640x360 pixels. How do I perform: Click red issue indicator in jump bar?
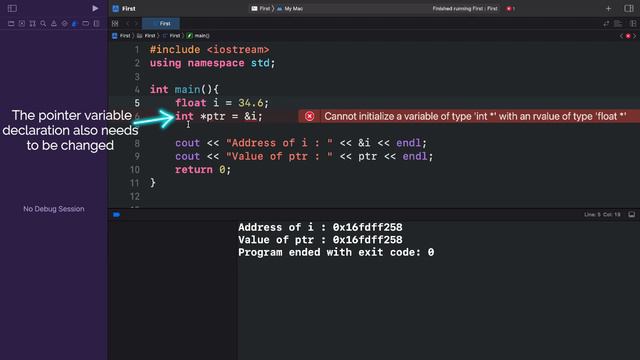(628, 36)
